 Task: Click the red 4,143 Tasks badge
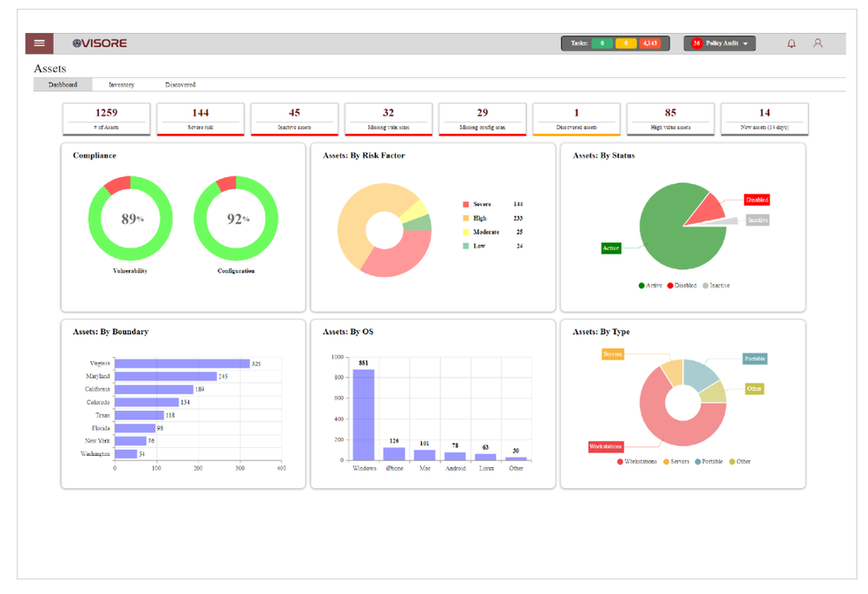(650, 43)
